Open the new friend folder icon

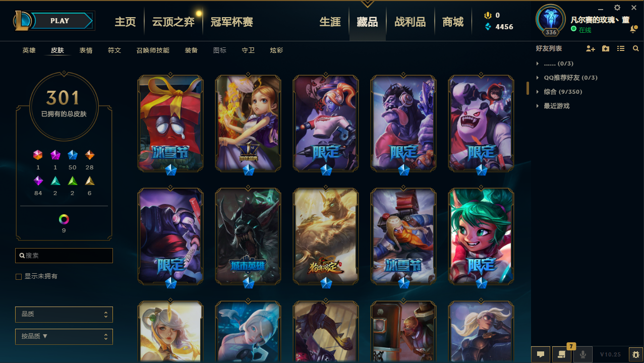coord(606,48)
